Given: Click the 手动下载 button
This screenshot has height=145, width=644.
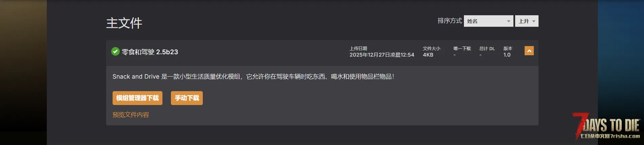Looking at the screenshot, I should (x=187, y=98).
